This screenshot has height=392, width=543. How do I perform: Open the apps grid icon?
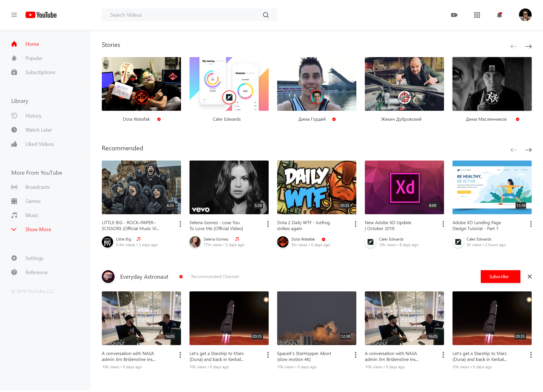coord(477,15)
